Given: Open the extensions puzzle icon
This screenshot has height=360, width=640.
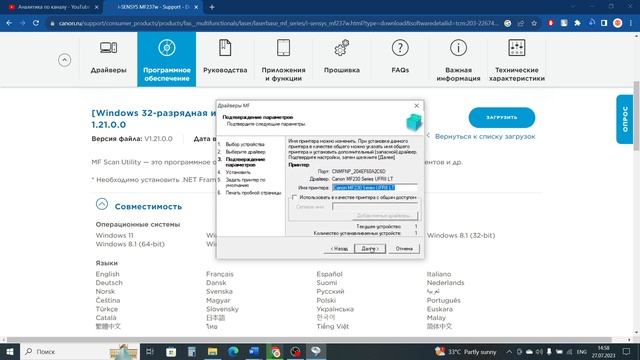Looking at the screenshot, I should 577,23.
